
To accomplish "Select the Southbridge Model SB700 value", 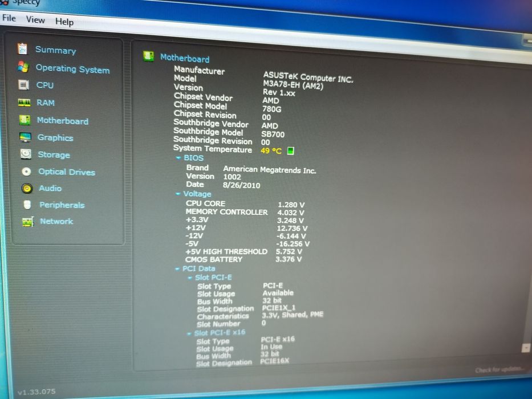I will pyautogui.click(x=273, y=135).
